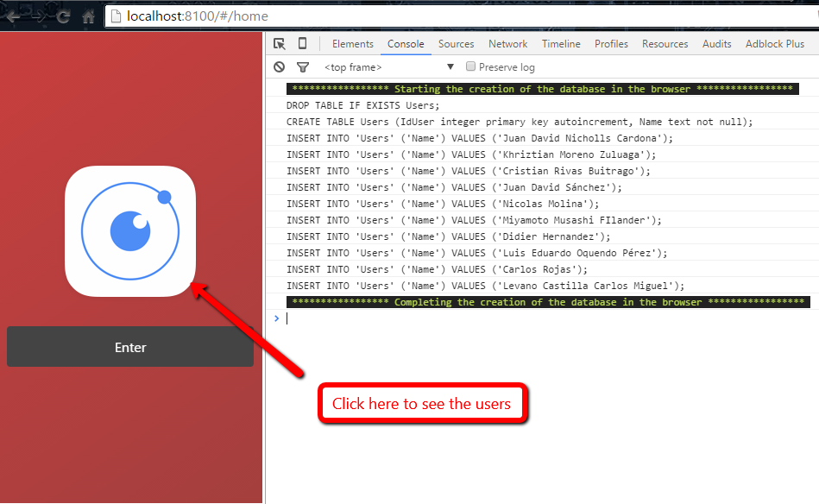Switch to the Elements tab

tap(353, 44)
